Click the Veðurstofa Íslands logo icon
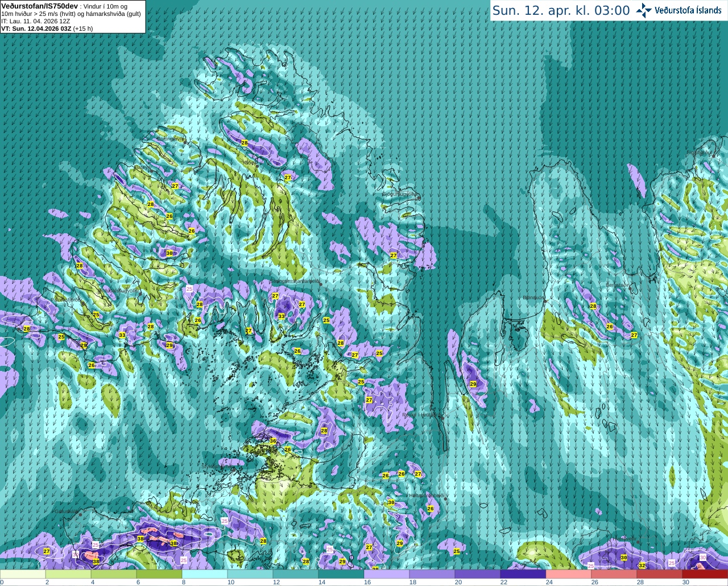This screenshot has height=586, width=728. [x=644, y=10]
